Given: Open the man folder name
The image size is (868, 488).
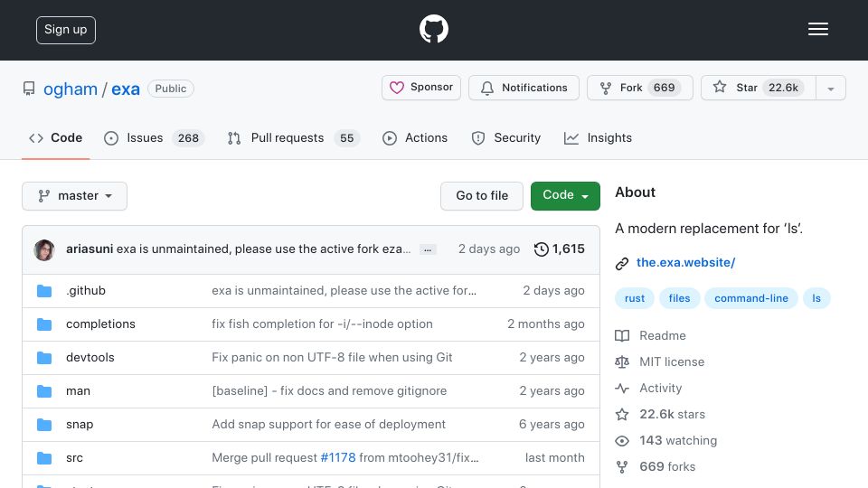Looking at the screenshot, I should pos(78,391).
